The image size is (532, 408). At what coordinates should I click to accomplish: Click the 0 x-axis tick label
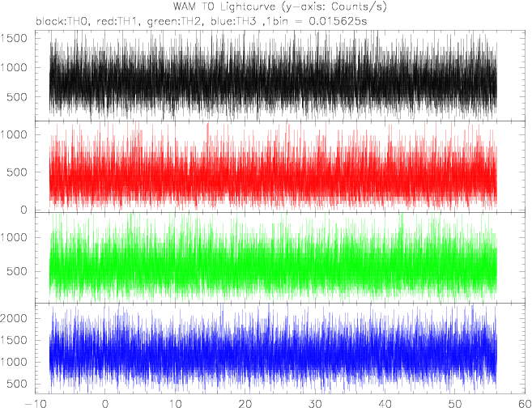coord(104,404)
